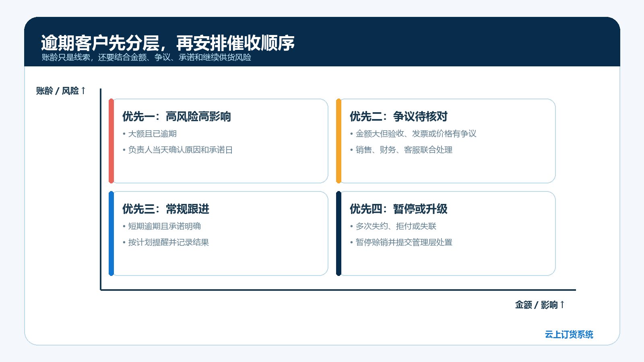Click the bullet 大额且已逾期
The width and height of the screenshot is (644, 362).
tap(150, 134)
